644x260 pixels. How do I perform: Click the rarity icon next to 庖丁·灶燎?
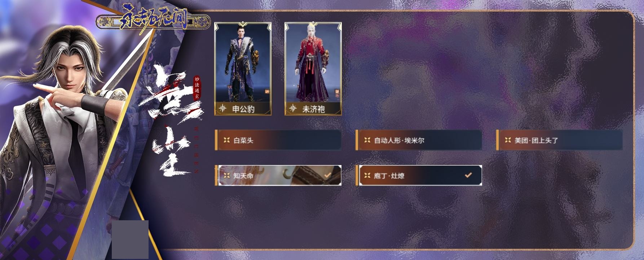point(367,175)
